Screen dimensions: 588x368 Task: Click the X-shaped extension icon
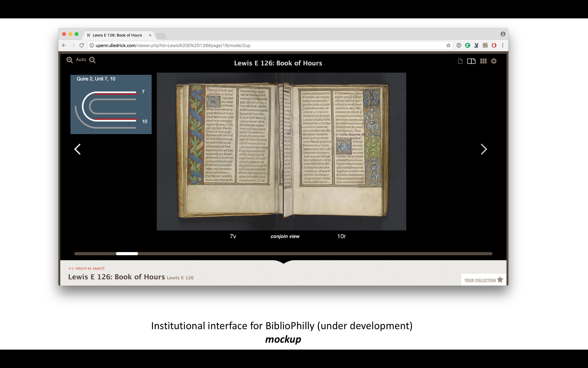click(476, 45)
